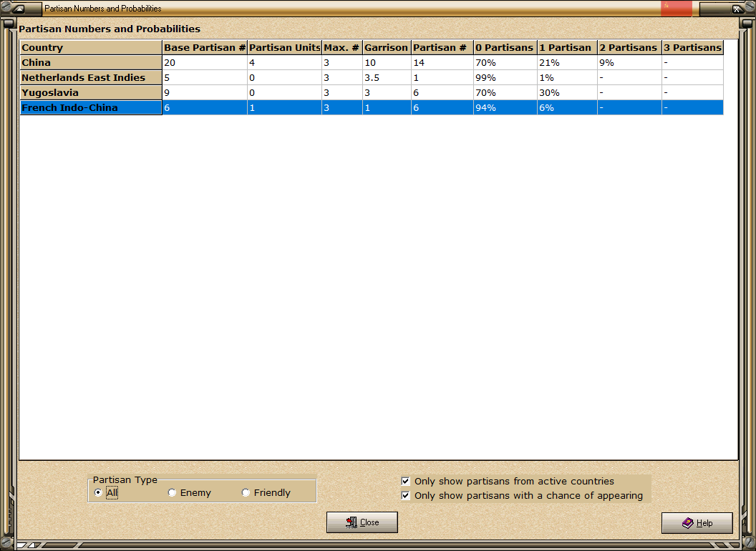
Task: Select the China row header
Action: [91, 63]
